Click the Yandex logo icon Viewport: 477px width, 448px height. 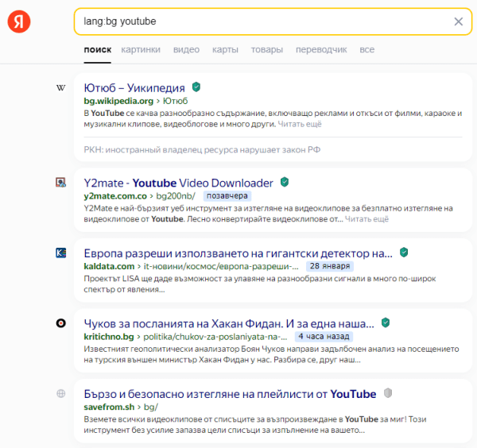20,22
